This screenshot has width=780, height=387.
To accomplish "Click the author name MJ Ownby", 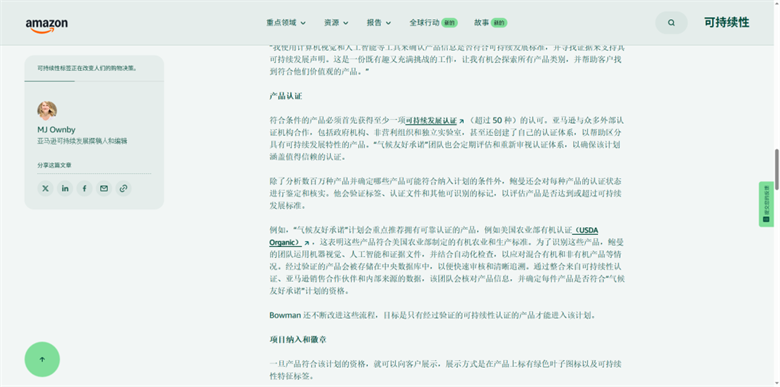I will pyautogui.click(x=56, y=130).
